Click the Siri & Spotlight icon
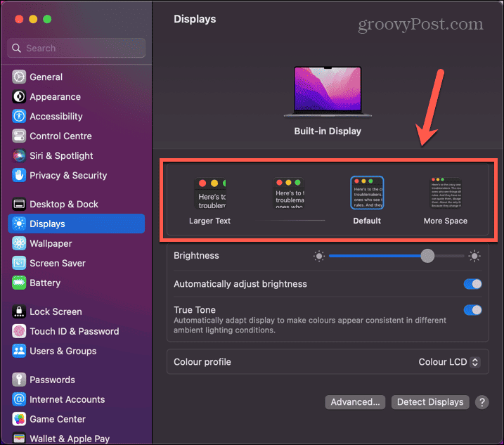This screenshot has height=445, width=504. 19,155
